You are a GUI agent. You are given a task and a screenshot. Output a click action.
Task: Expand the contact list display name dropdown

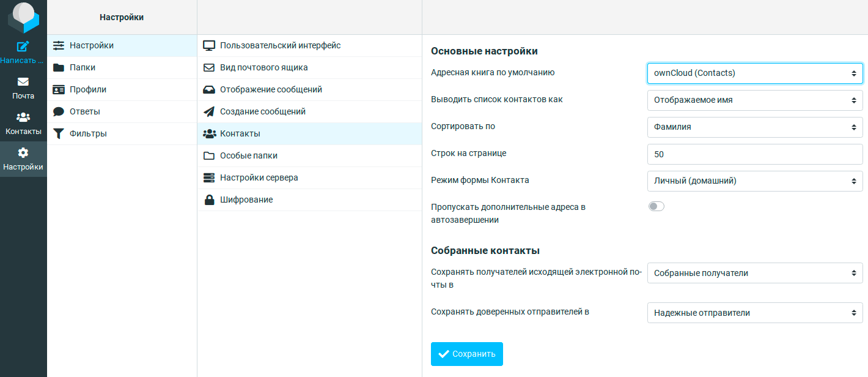point(754,100)
